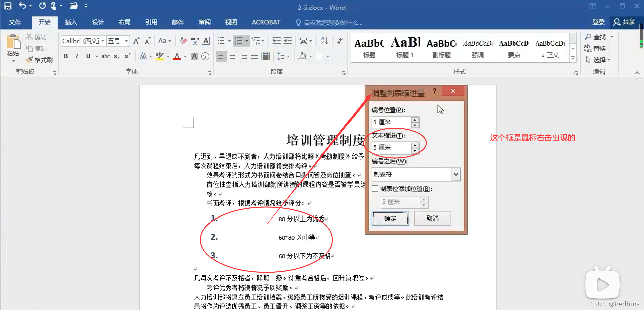Toggle the numbered list button
644x310 pixels.
coord(239,41)
